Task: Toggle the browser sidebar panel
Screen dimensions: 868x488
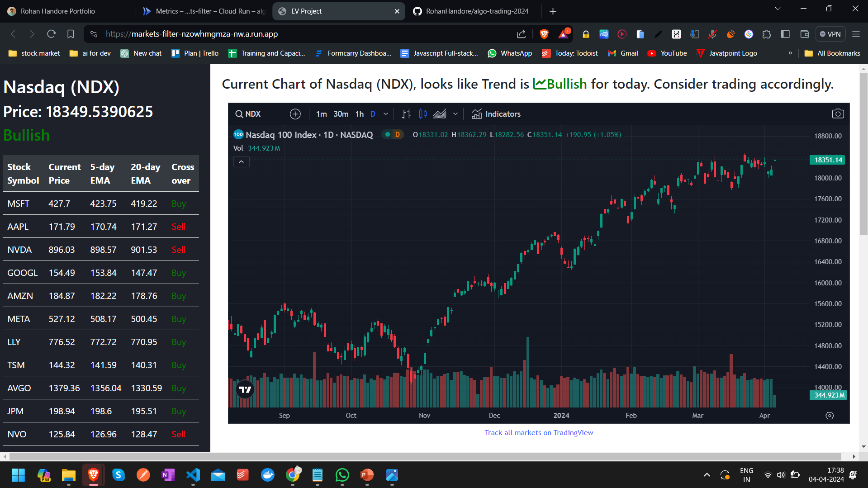Action: coord(786,34)
